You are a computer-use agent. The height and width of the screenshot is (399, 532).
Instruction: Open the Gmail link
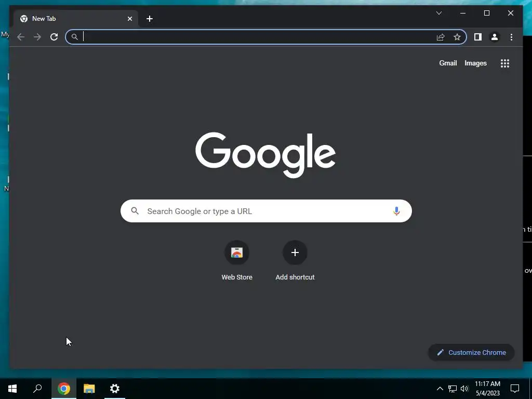[448, 63]
